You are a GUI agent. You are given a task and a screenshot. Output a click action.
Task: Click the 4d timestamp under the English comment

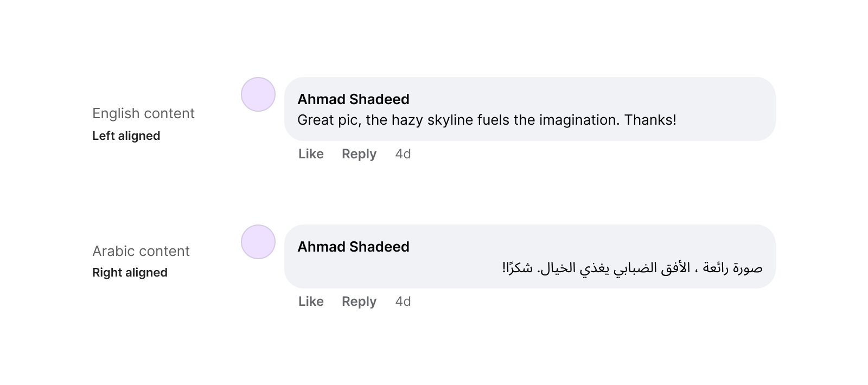point(403,154)
